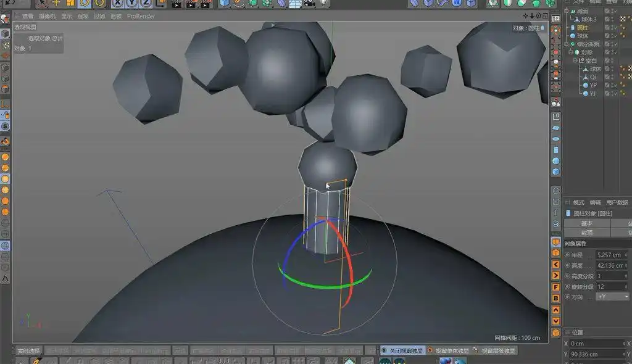The width and height of the screenshot is (632, 364).
Task: Click the workplane lock icon
Action: (5, 141)
